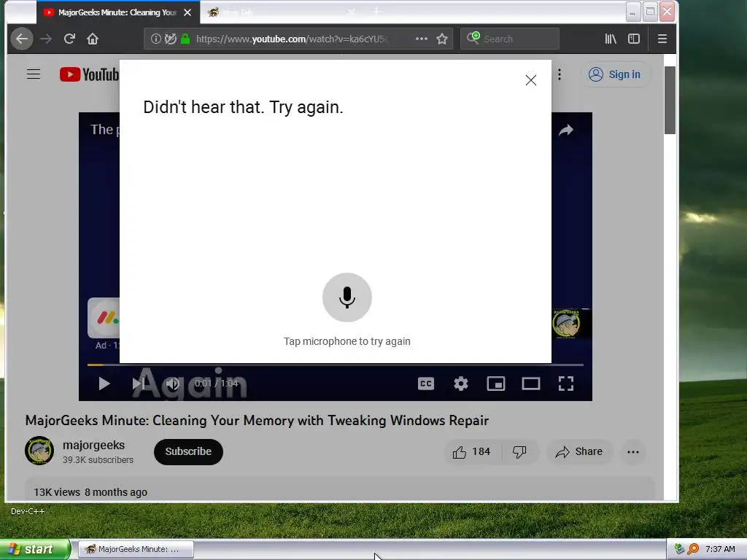The height and width of the screenshot is (560, 747).
Task: Show site information icon in address bar
Action: 156,39
